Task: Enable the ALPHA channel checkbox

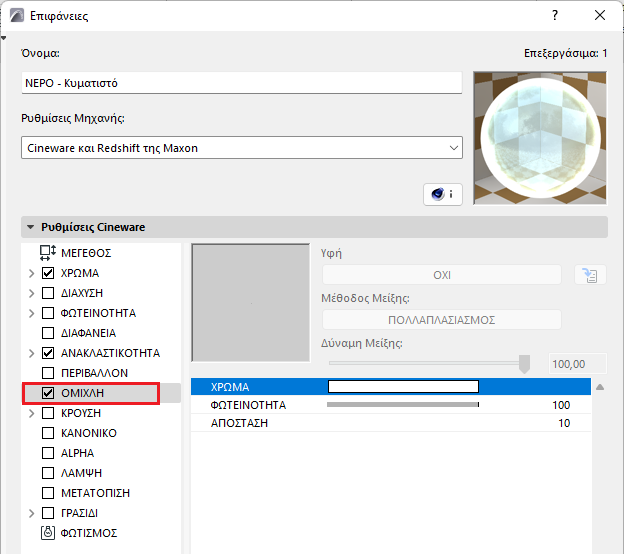Action: pyautogui.click(x=48, y=453)
